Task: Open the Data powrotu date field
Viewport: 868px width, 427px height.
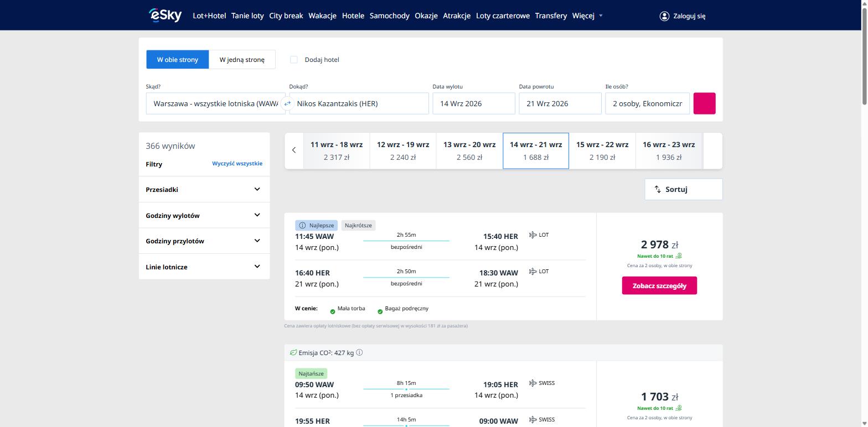Action: tap(560, 103)
